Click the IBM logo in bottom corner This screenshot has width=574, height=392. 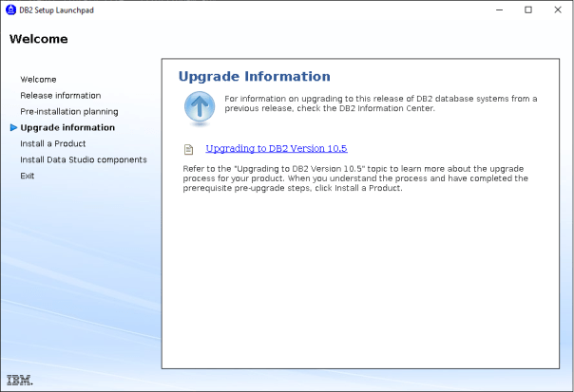coord(19,380)
